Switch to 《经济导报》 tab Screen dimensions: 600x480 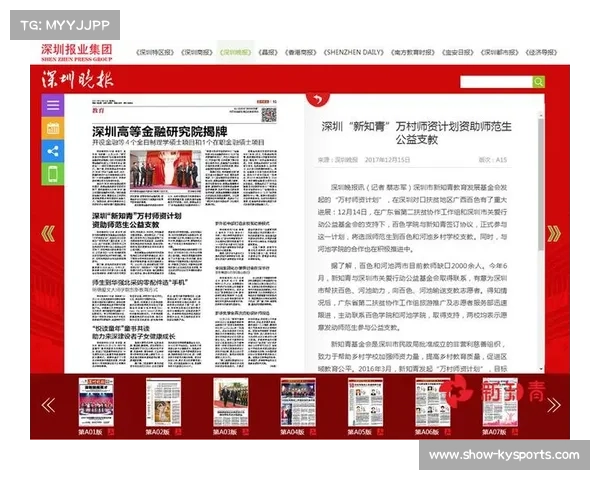pyautogui.click(x=541, y=52)
